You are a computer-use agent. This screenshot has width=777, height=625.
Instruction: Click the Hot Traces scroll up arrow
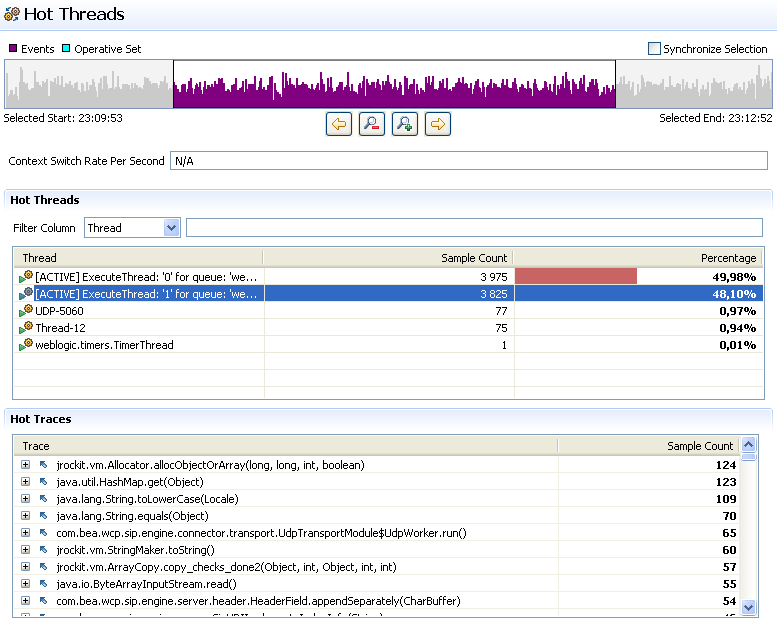click(x=748, y=444)
